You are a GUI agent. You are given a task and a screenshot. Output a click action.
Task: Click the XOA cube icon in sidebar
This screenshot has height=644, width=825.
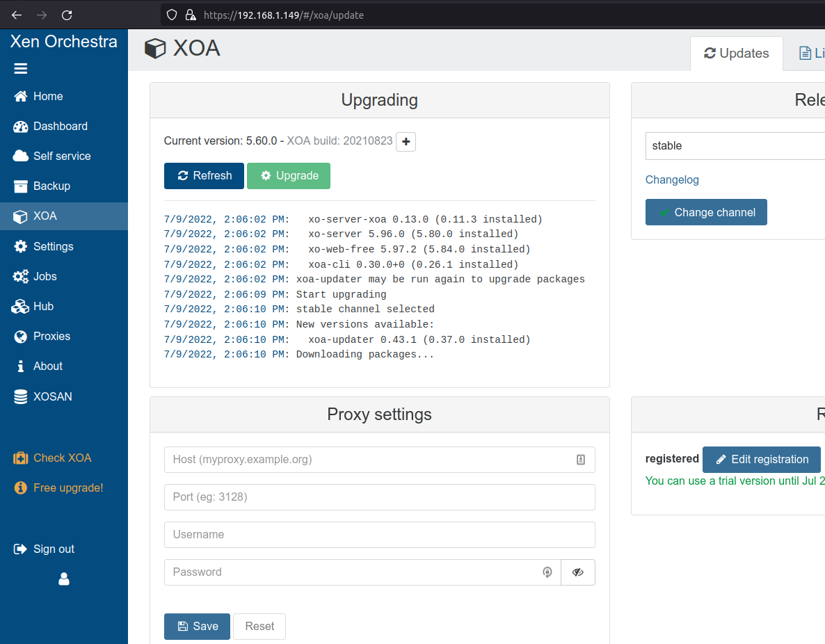click(x=20, y=217)
